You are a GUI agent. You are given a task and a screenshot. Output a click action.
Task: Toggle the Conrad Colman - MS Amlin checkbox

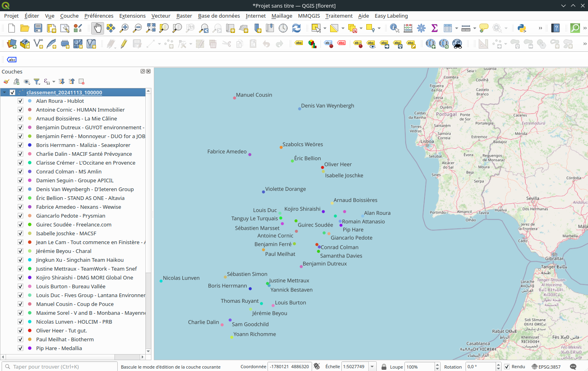click(20, 171)
